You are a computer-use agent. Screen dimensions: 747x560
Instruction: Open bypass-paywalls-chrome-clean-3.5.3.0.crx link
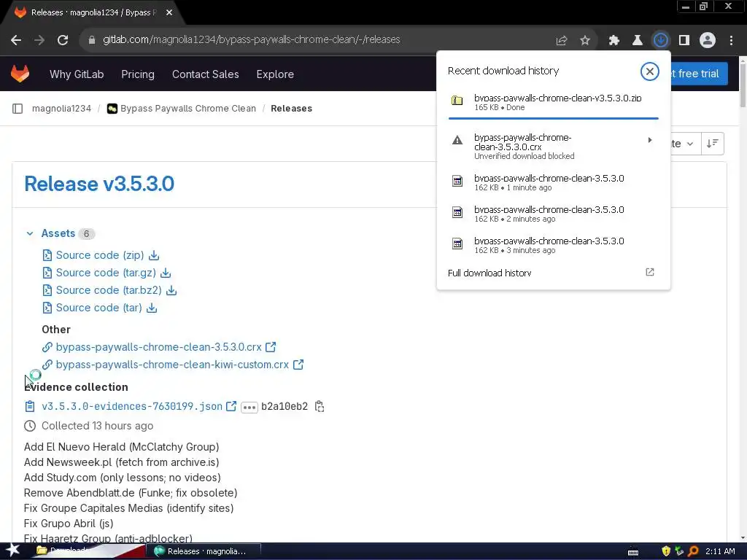[x=158, y=347]
